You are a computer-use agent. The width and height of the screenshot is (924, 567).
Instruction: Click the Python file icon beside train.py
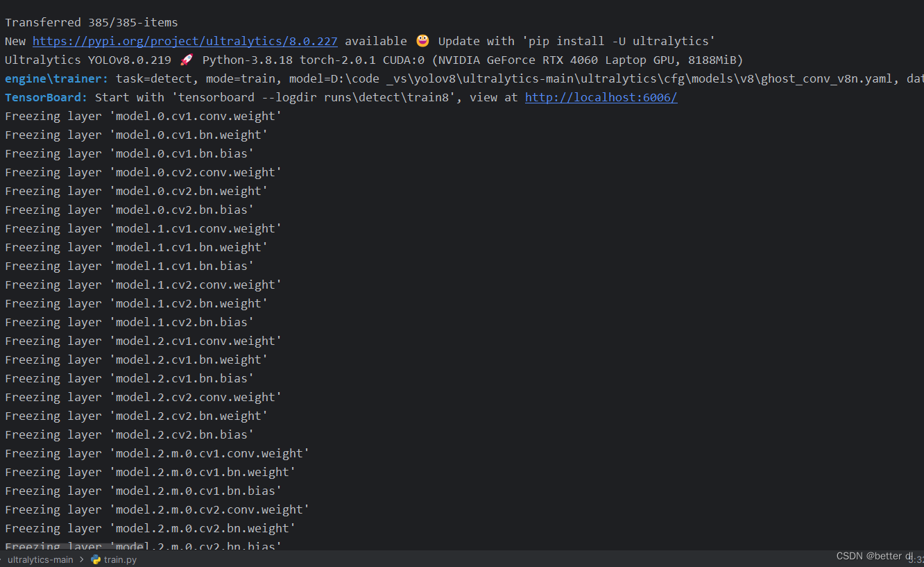(x=96, y=559)
